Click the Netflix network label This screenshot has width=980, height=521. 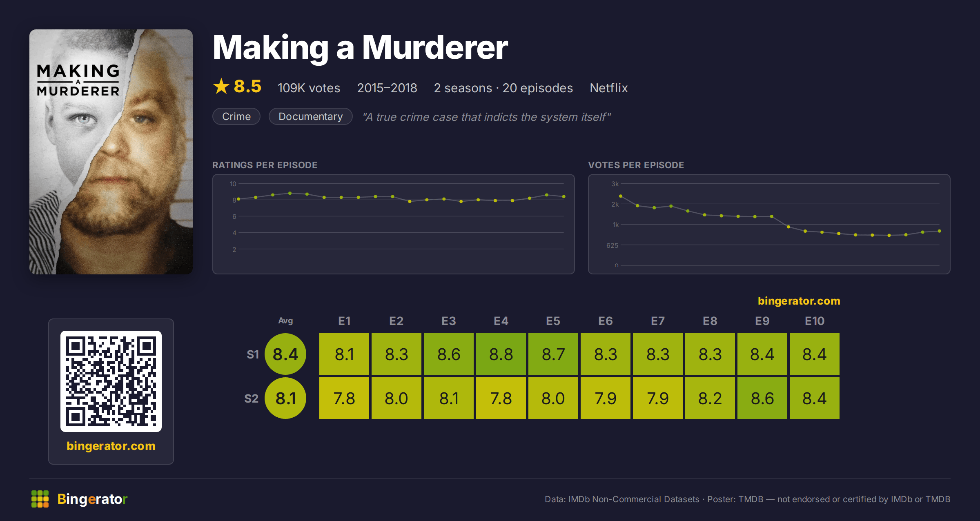pos(609,88)
